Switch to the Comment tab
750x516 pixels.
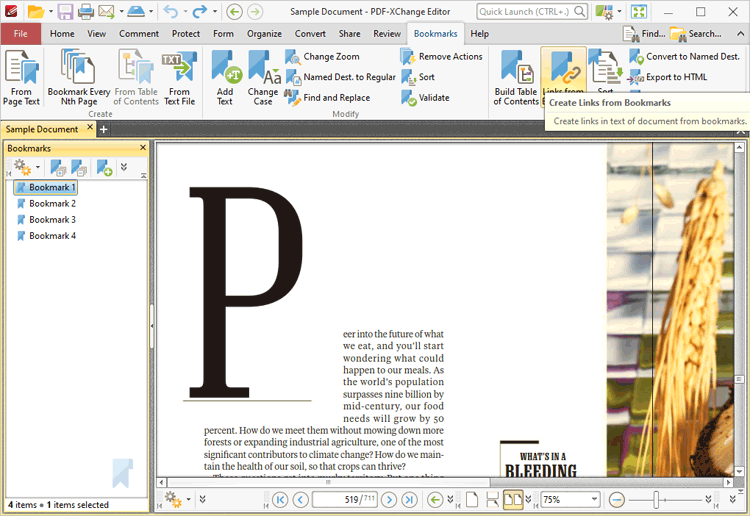pos(139,33)
